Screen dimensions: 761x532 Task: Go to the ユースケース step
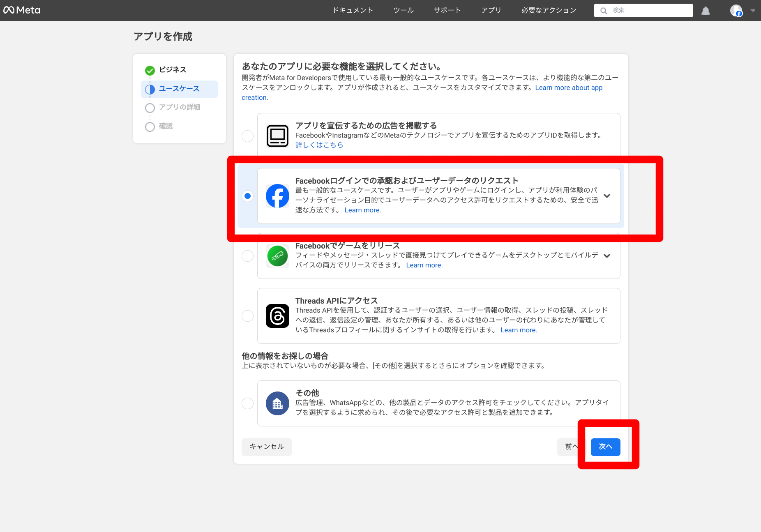179,89
